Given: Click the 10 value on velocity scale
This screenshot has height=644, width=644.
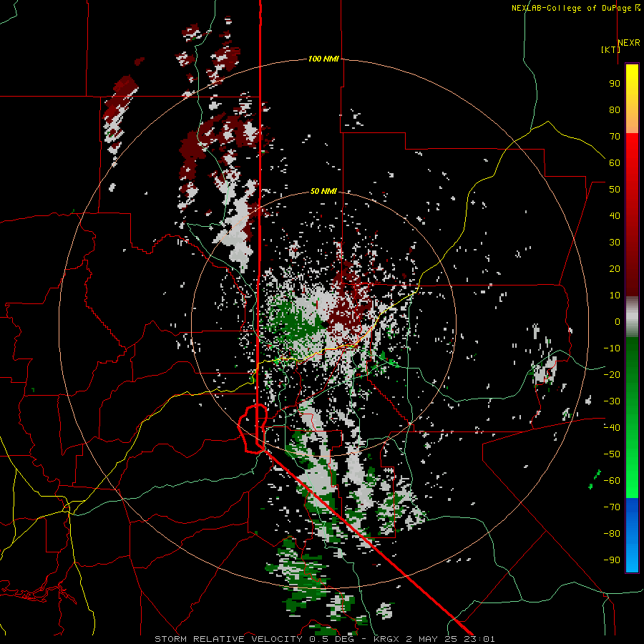Looking at the screenshot, I should 615,296.
